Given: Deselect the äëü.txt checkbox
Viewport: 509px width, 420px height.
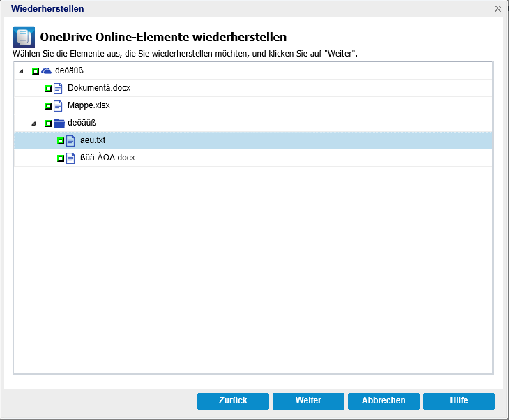Looking at the screenshot, I should click(x=61, y=141).
